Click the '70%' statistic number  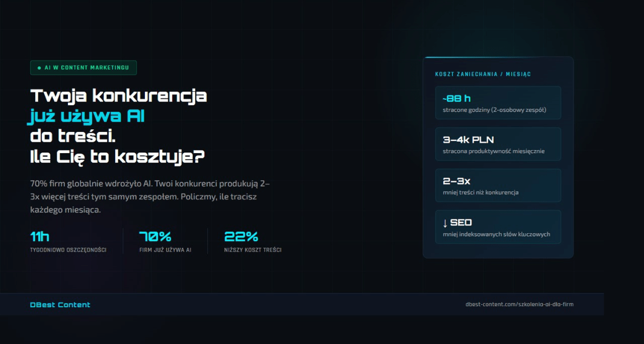point(155,237)
